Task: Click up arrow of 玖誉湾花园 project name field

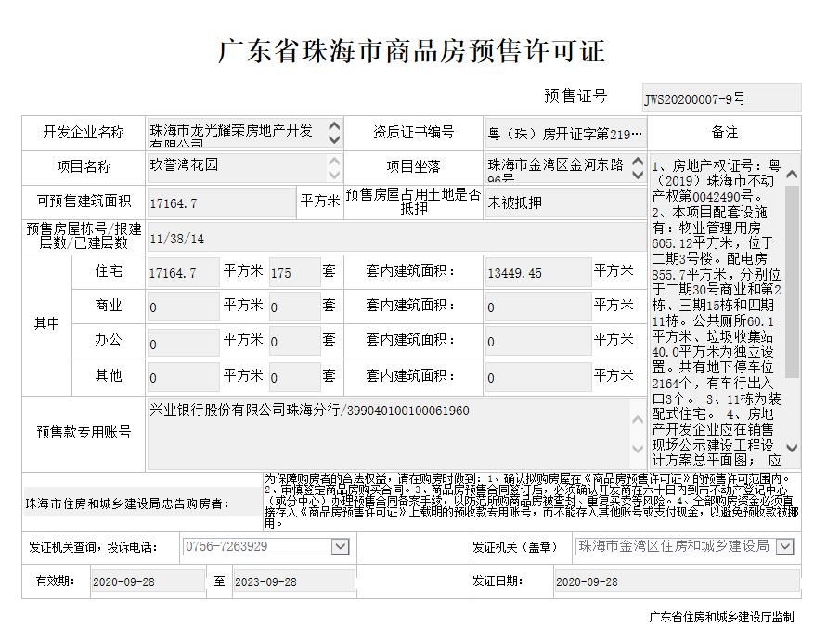Action: pos(334,161)
